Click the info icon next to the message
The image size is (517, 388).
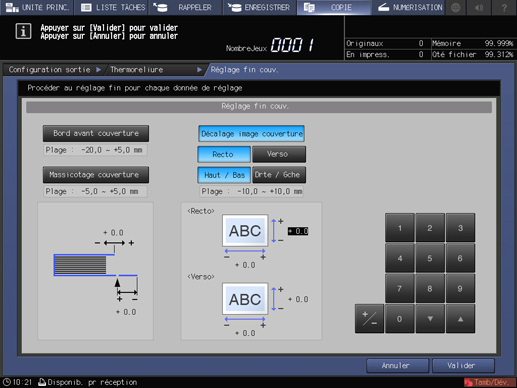(23, 32)
